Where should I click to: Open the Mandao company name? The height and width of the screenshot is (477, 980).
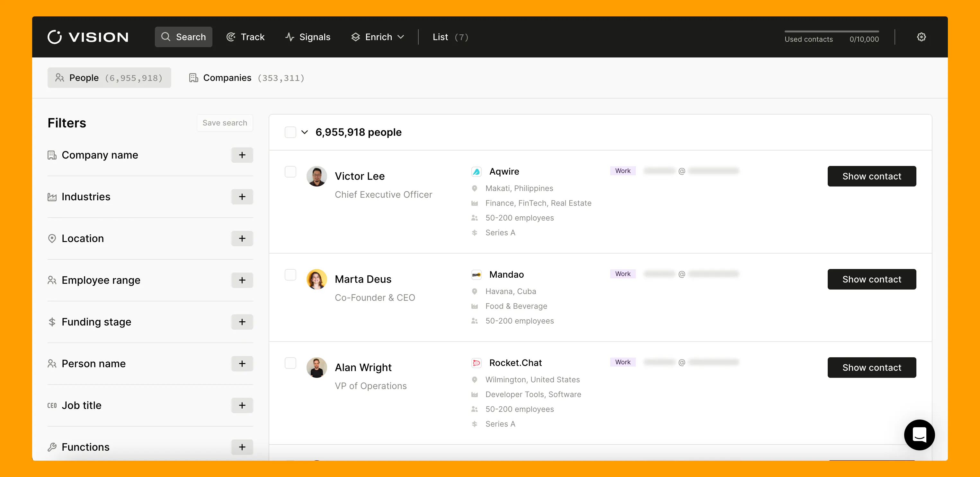coord(506,275)
